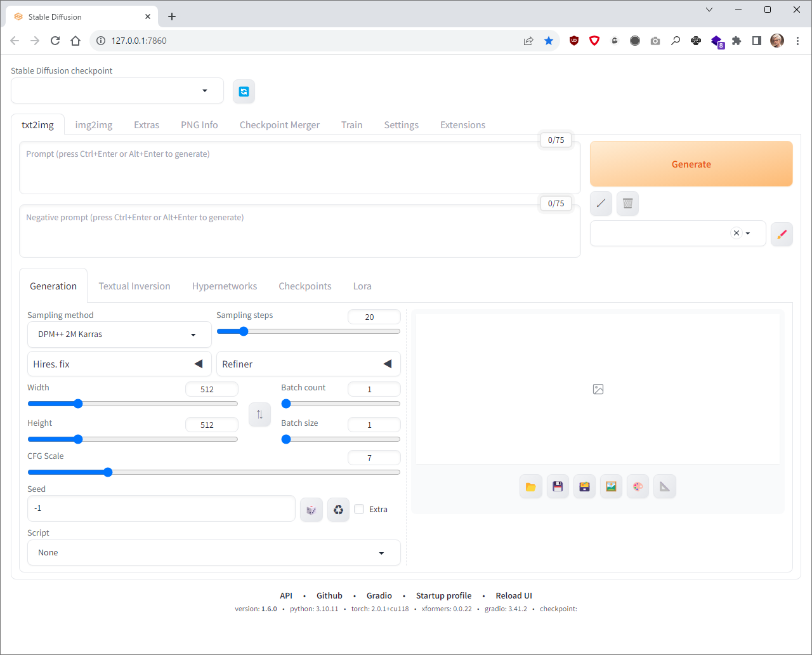Send image to extras (ruler icon)
The height and width of the screenshot is (655, 812).
click(x=664, y=487)
